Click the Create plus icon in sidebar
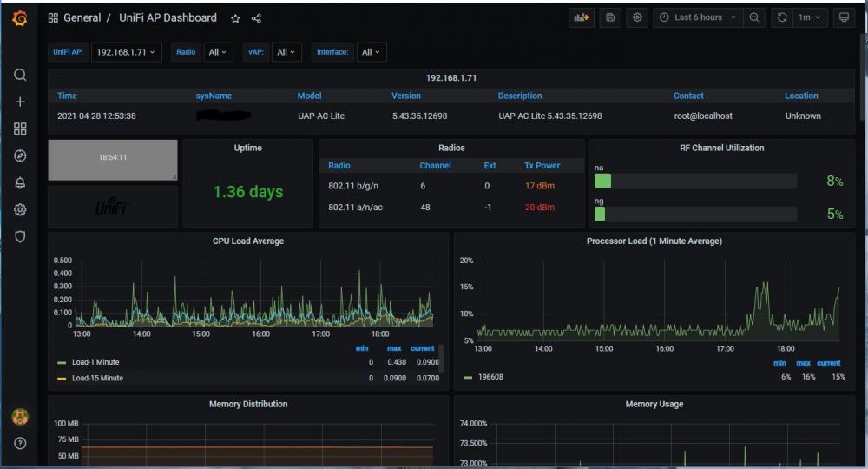 point(20,102)
